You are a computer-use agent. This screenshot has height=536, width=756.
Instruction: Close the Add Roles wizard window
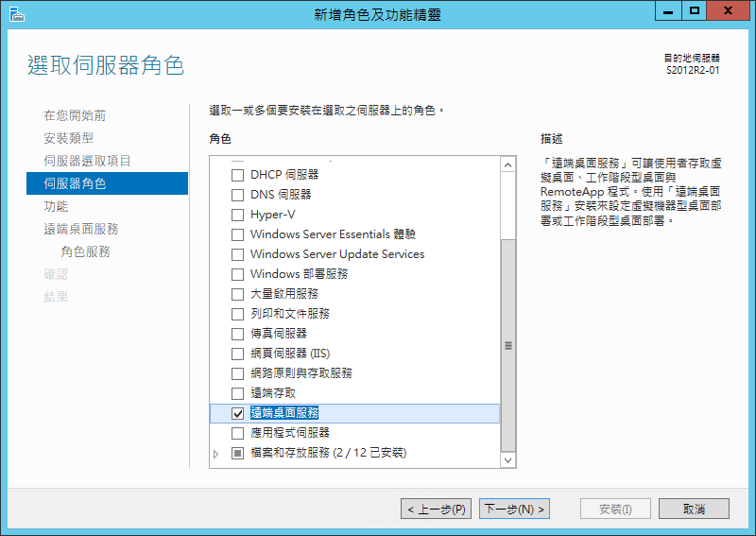point(730,10)
